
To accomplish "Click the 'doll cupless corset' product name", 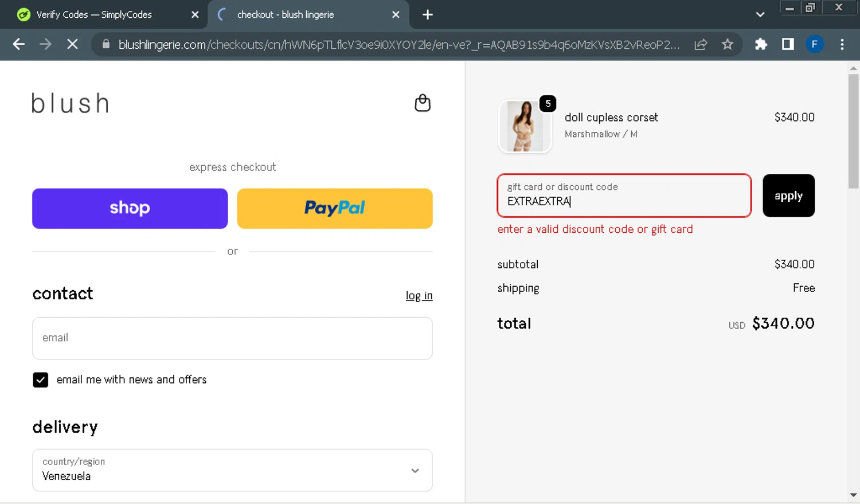I will tap(611, 118).
